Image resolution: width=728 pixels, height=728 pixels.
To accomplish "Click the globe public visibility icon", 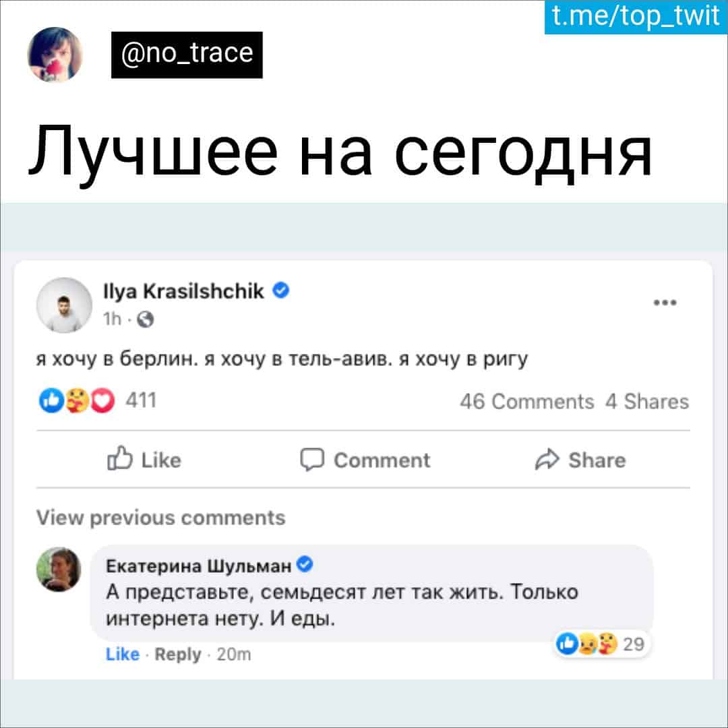I will pyautogui.click(x=146, y=320).
